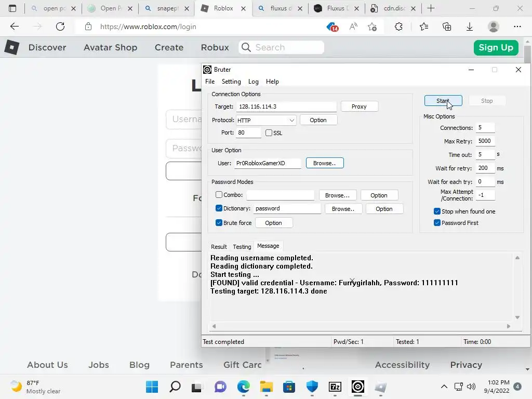Image resolution: width=532 pixels, height=399 pixels.
Task: Click the Dictionary password text field
Action: pyautogui.click(x=287, y=208)
